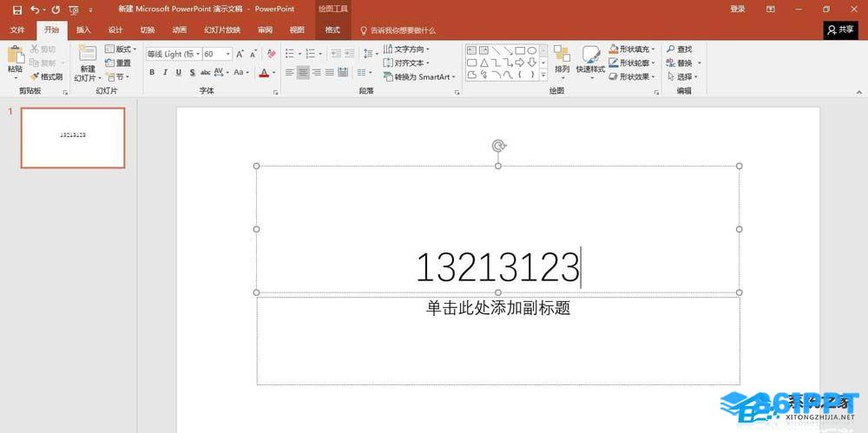
Task: Switch to Insert (插入) tab
Action: point(83,30)
